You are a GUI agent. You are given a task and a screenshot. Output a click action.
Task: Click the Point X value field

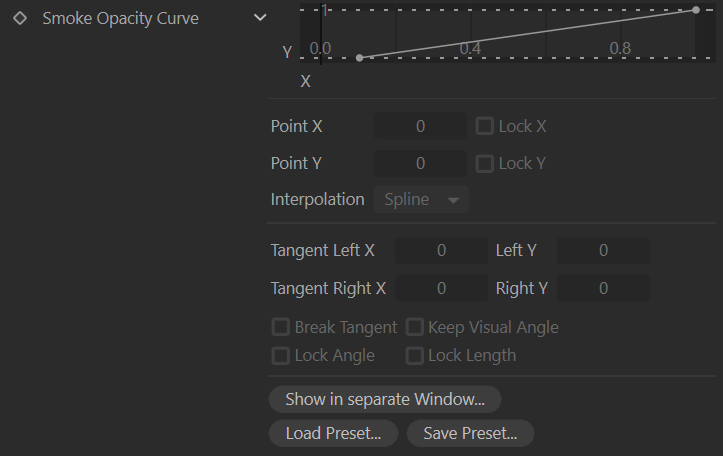pyautogui.click(x=420, y=126)
